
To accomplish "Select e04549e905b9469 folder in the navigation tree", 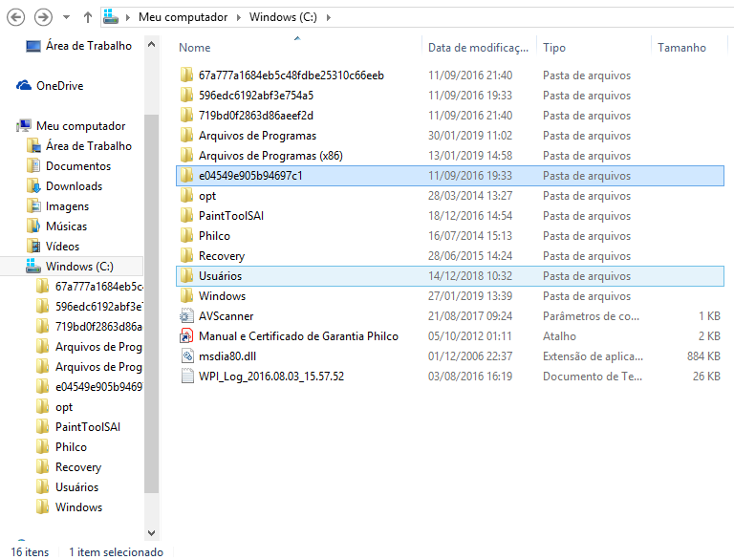I will [x=98, y=387].
